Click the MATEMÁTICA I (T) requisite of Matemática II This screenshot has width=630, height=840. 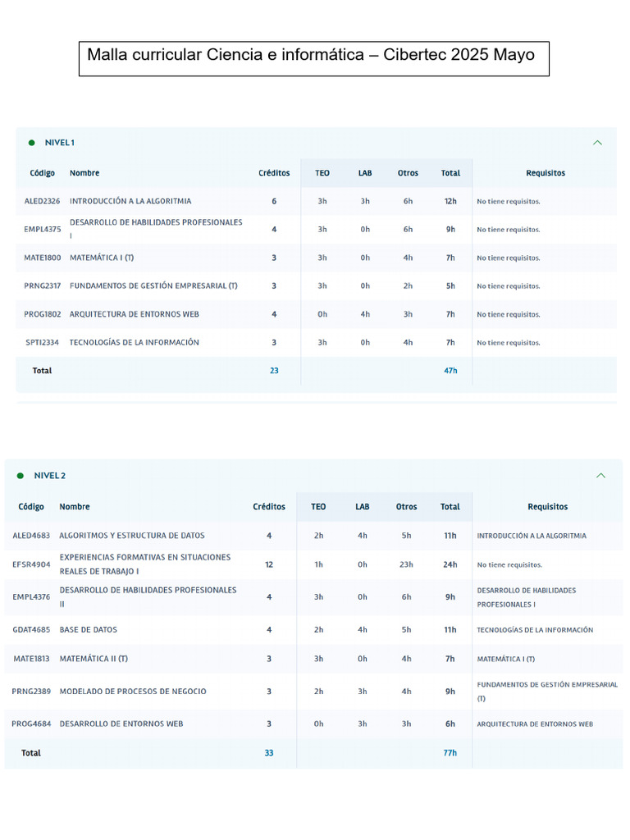point(505,659)
